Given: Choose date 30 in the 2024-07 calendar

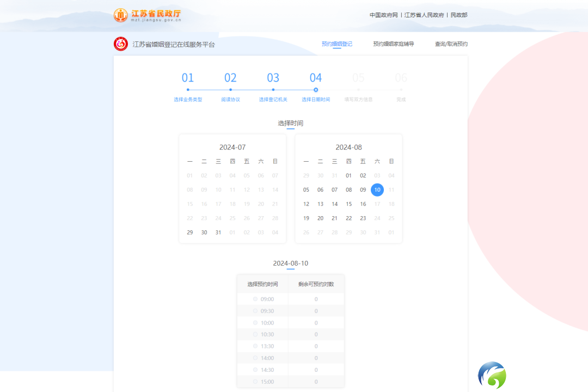Looking at the screenshot, I should [x=204, y=232].
